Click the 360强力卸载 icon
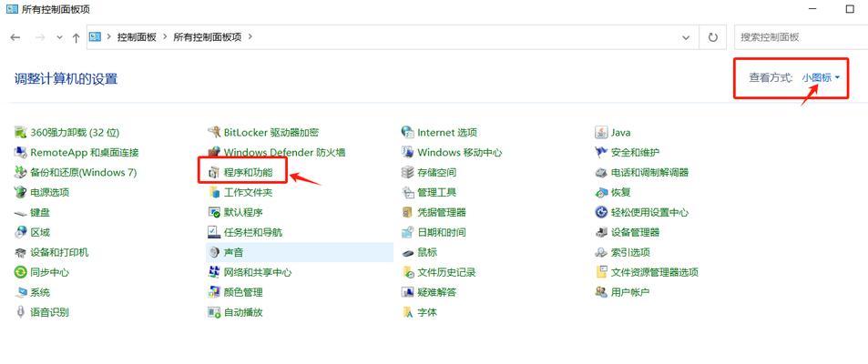The height and width of the screenshot is (364, 868). (20, 133)
